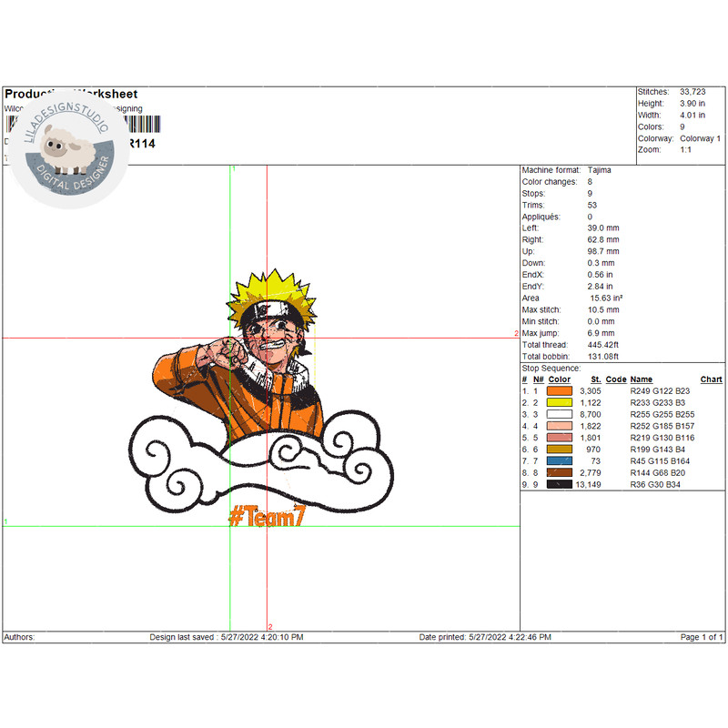Click the Color column header

(x=560, y=379)
